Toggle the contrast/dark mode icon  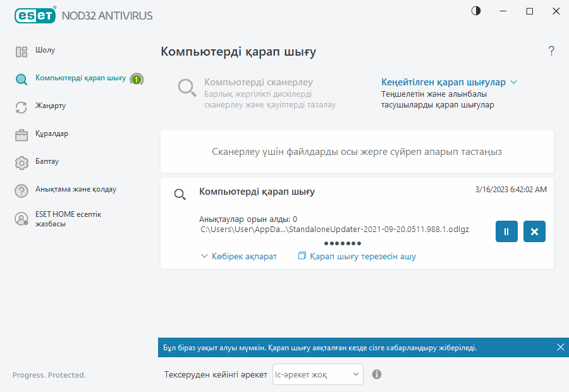(475, 11)
